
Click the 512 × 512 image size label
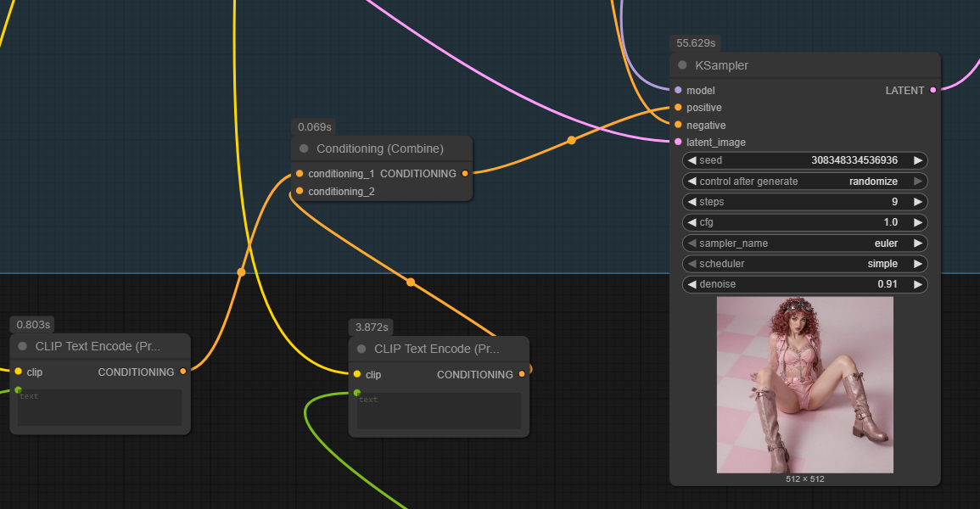(805, 479)
